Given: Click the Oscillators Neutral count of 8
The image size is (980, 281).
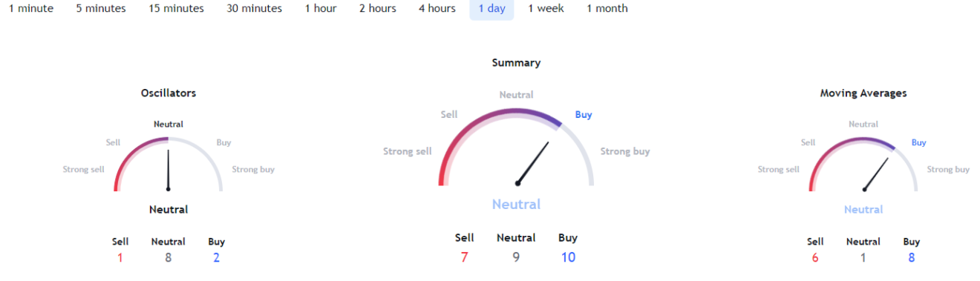Looking at the screenshot, I should (169, 258).
